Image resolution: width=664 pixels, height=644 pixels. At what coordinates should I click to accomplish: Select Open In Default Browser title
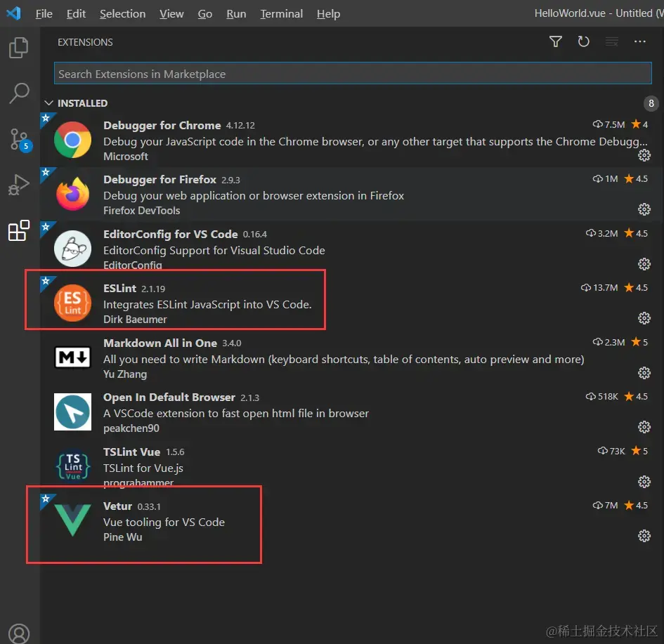169,397
